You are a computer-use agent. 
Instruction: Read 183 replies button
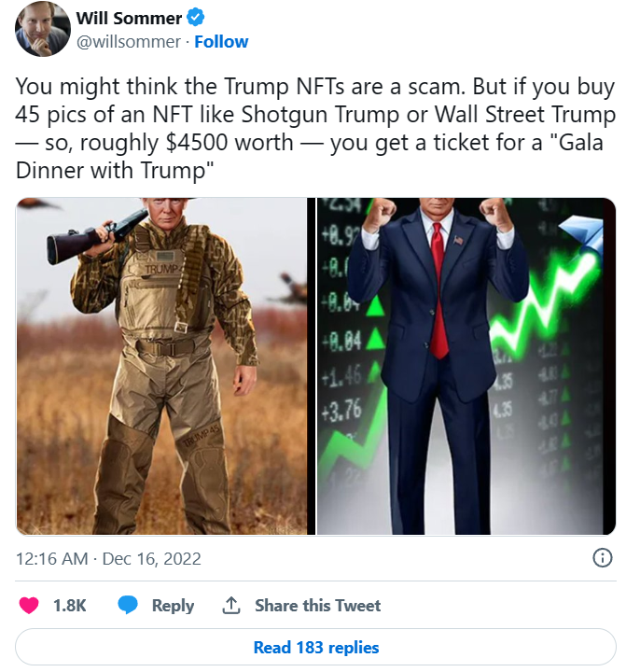pos(315,647)
